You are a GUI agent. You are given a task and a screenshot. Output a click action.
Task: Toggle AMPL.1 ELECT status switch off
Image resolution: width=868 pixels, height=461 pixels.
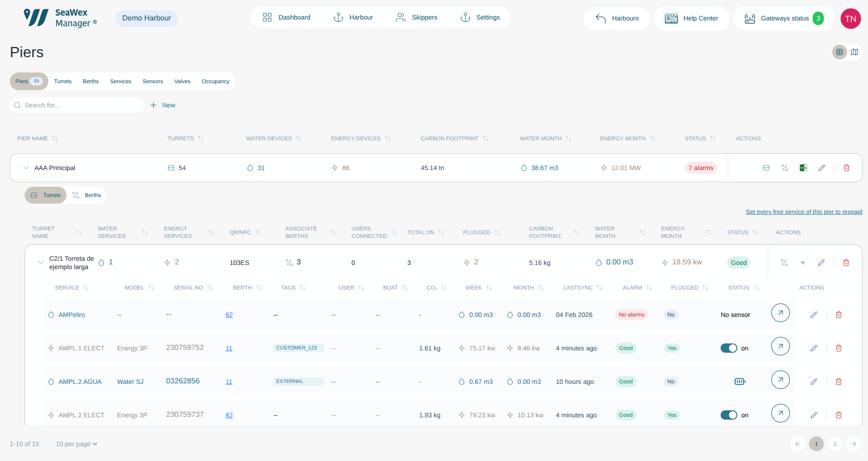click(x=729, y=348)
